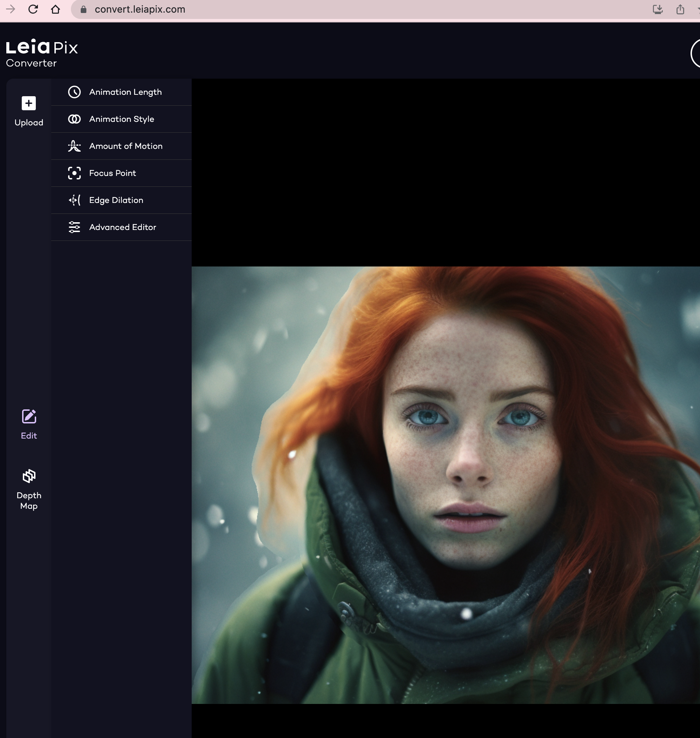Click the Upload plus icon
This screenshot has width=700, height=738.
click(x=29, y=103)
